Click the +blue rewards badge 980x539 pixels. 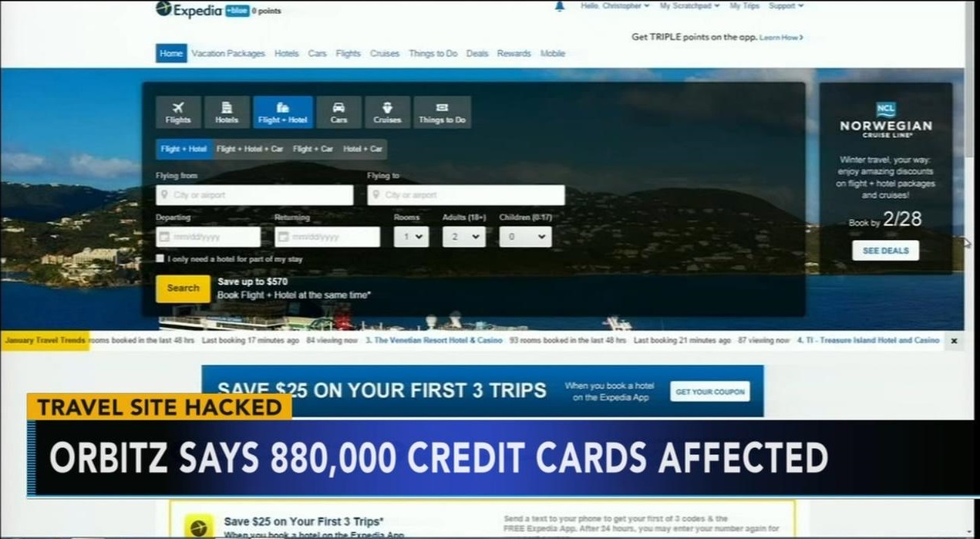click(x=237, y=11)
